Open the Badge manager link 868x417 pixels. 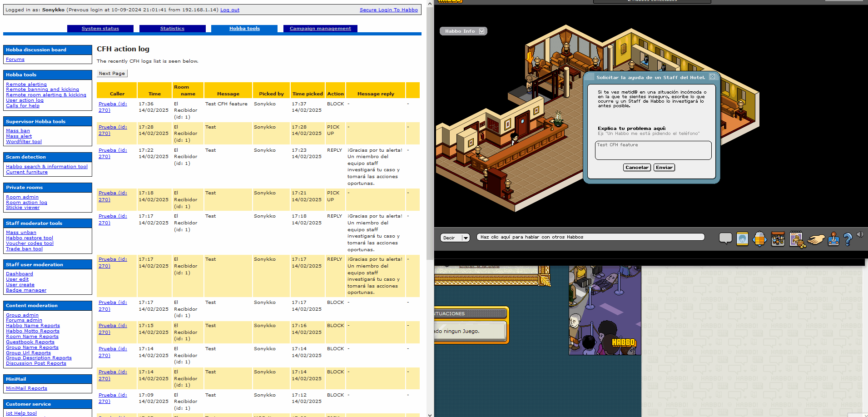(26, 290)
